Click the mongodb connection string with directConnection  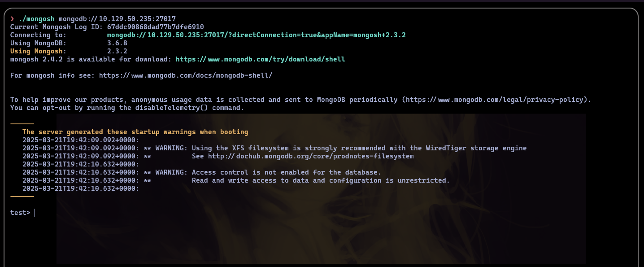tap(257, 35)
